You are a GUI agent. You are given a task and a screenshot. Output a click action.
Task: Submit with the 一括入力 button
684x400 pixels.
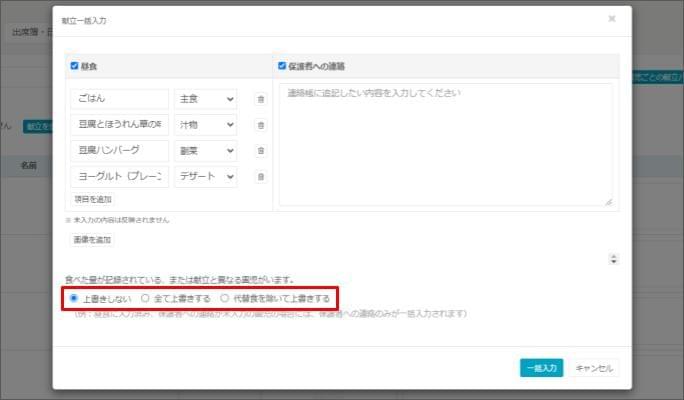tap(542, 367)
